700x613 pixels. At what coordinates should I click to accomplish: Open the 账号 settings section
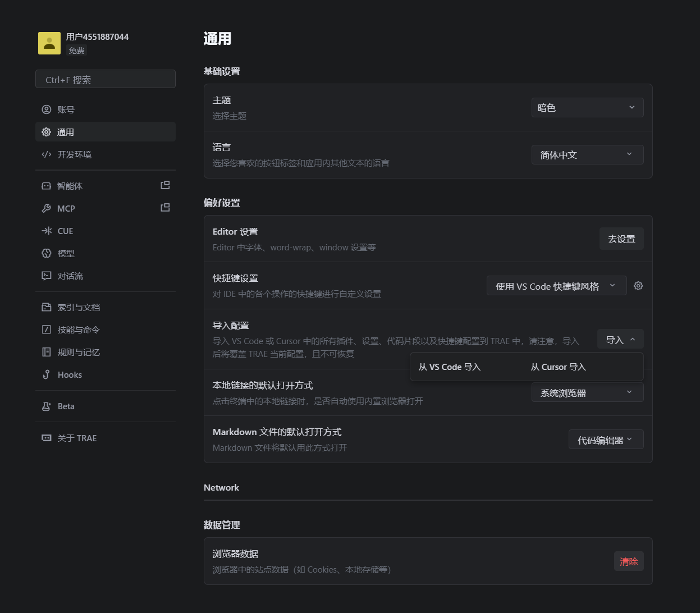coord(106,109)
